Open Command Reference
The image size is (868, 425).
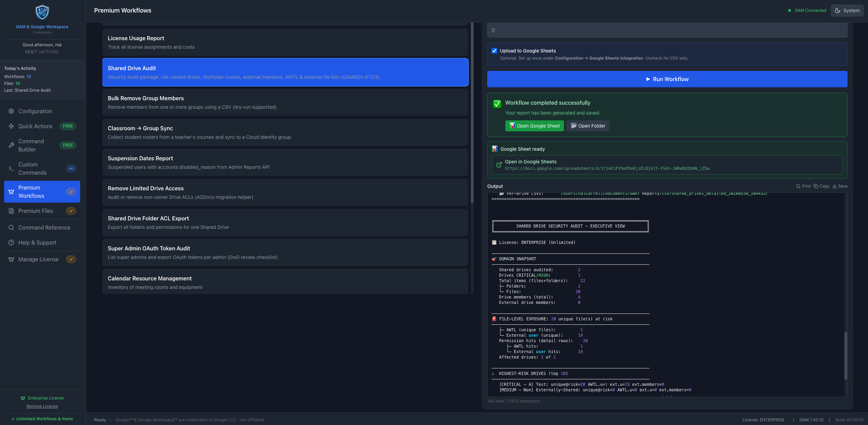(42, 227)
